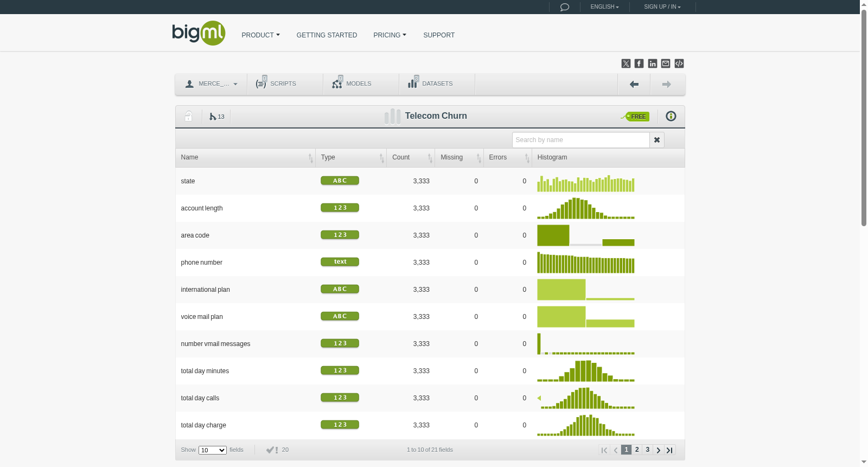
Task: Open the chat bubble icon in top bar
Action: [x=564, y=7]
